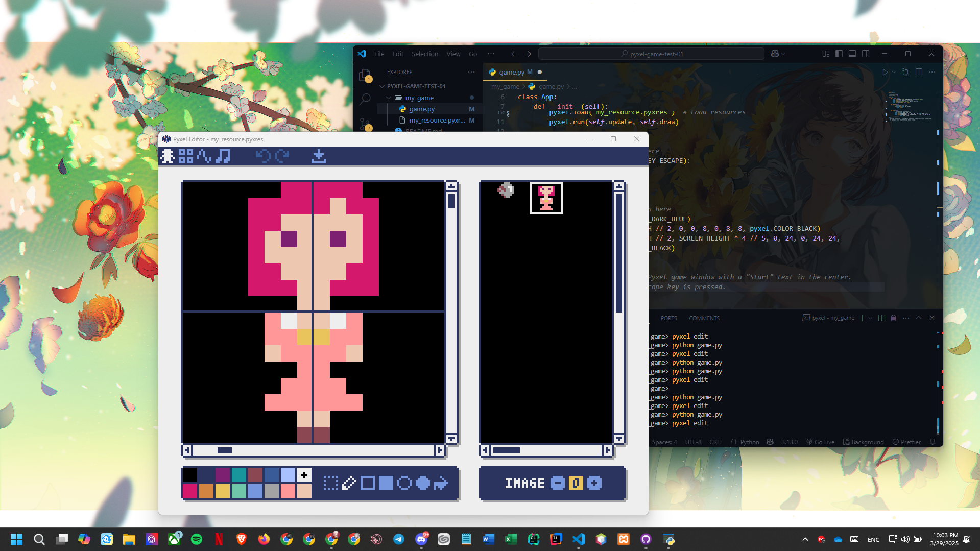The height and width of the screenshot is (551, 980).
Task: Click the image bank scrollbar up arrow
Action: [619, 185]
